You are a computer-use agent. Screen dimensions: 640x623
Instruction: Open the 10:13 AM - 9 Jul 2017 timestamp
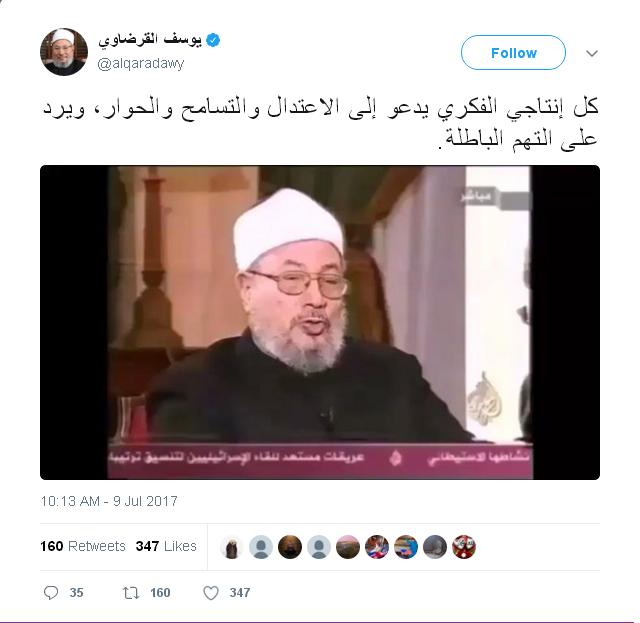pyautogui.click(x=109, y=501)
